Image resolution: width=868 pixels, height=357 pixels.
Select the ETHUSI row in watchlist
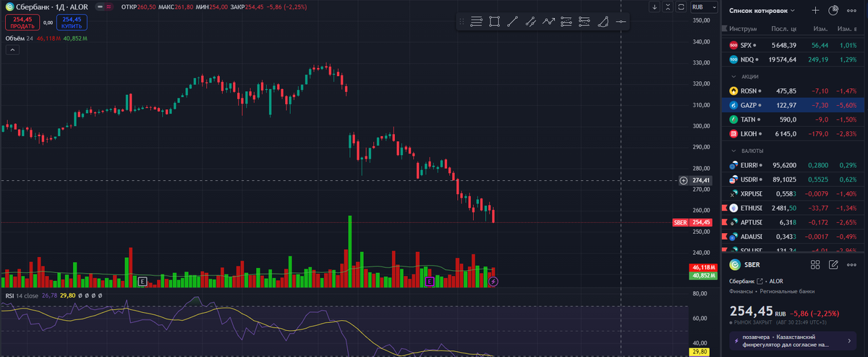pyautogui.click(x=793, y=208)
